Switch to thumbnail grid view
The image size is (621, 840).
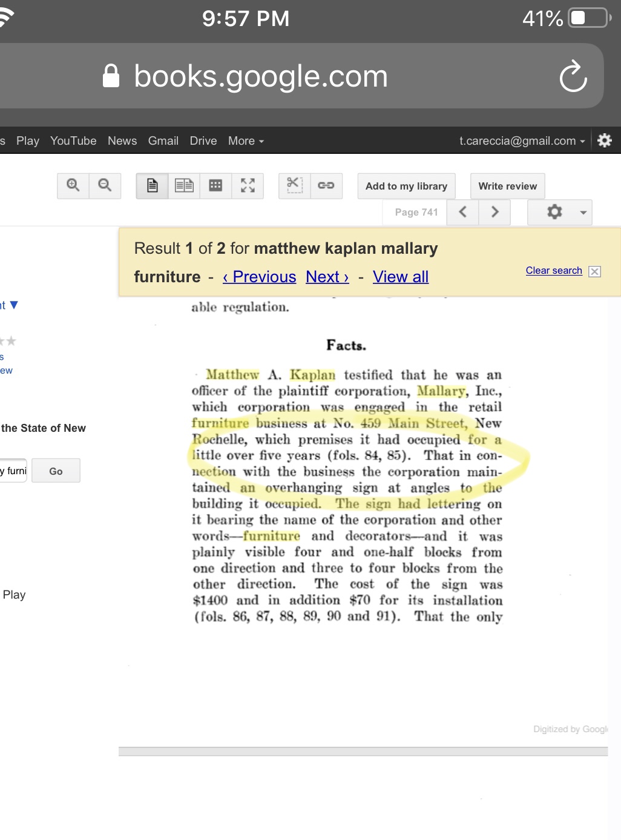tap(215, 186)
